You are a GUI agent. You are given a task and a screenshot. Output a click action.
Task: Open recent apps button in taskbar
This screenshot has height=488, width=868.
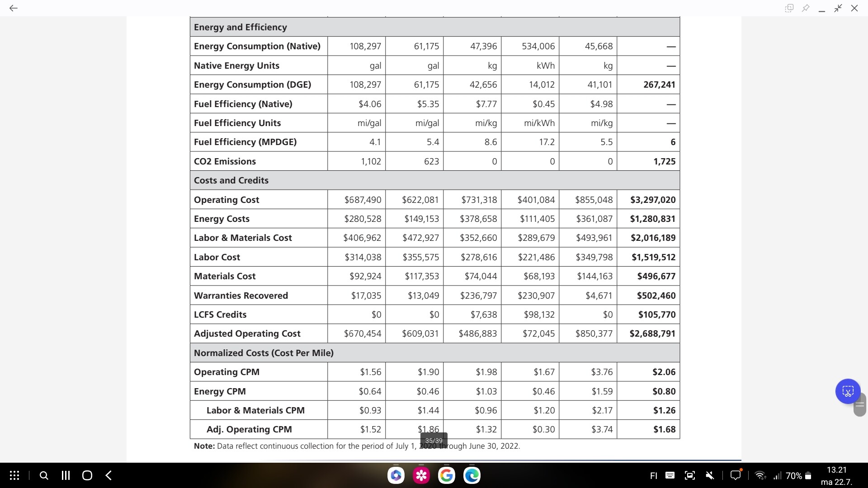[x=66, y=475]
